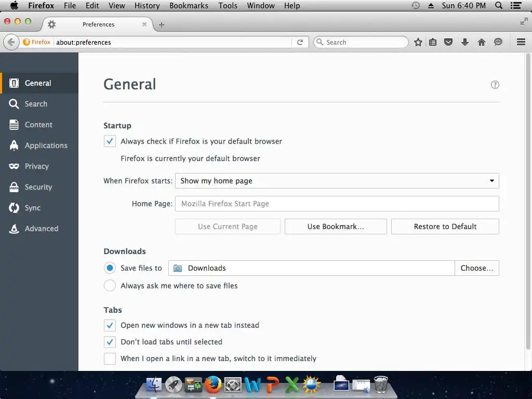
Task: Click Use Current Page button
Action: (x=228, y=227)
